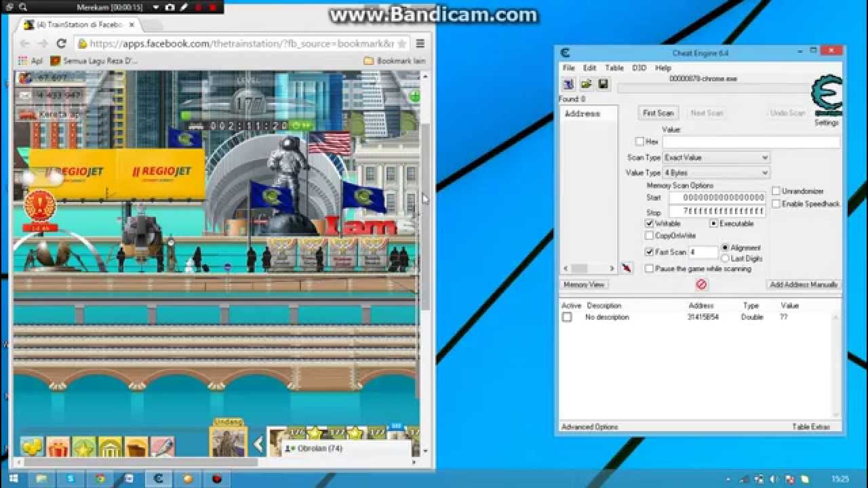The height and width of the screenshot is (488, 868).
Task: Switch to Chrome on the taskbar
Action: pos(100,479)
